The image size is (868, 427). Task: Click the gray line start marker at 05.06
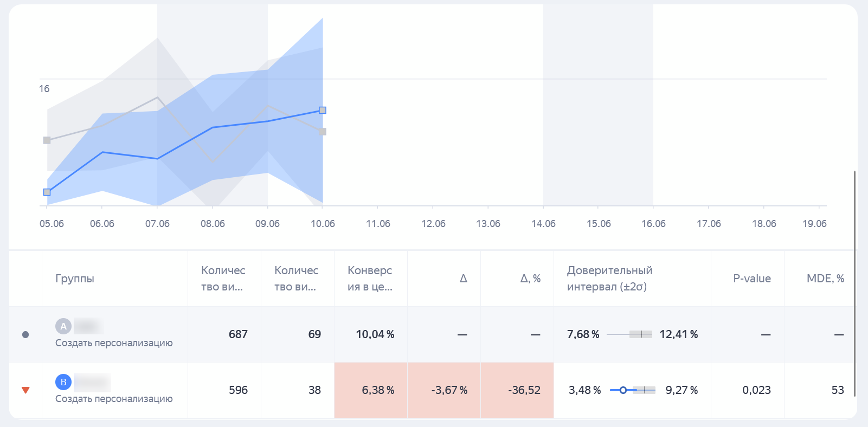click(x=47, y=140)
